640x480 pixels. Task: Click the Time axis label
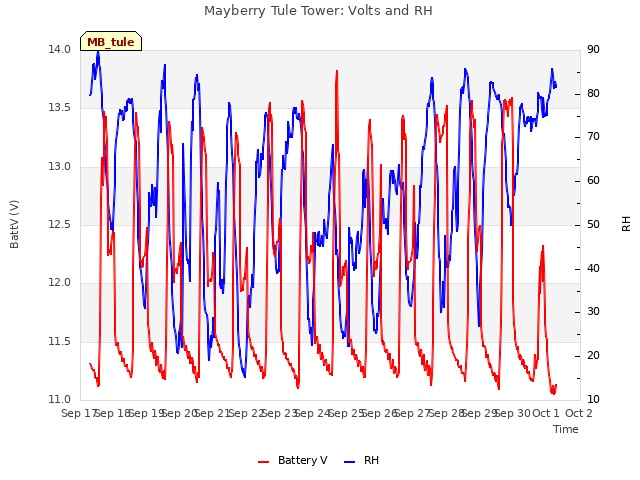[x=566, y=429]
